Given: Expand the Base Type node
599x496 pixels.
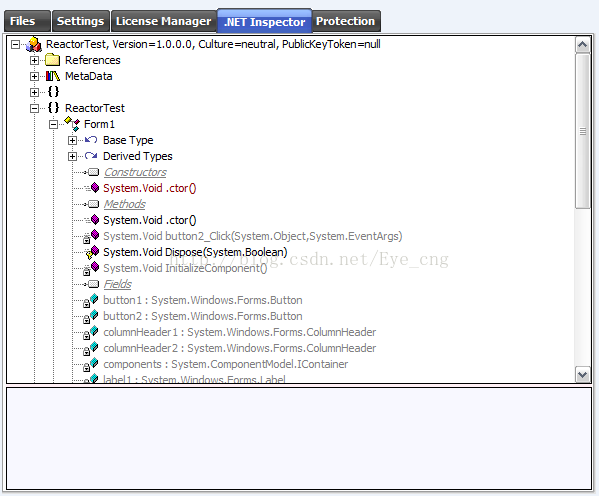Looking at the screenshot, I should pyautogui.click(x=73, y=141).
